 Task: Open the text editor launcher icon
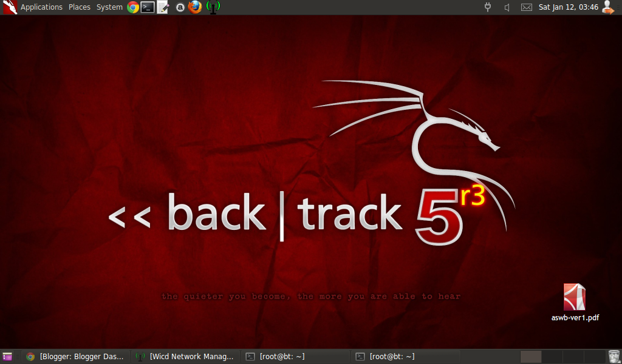pos(163,7)
